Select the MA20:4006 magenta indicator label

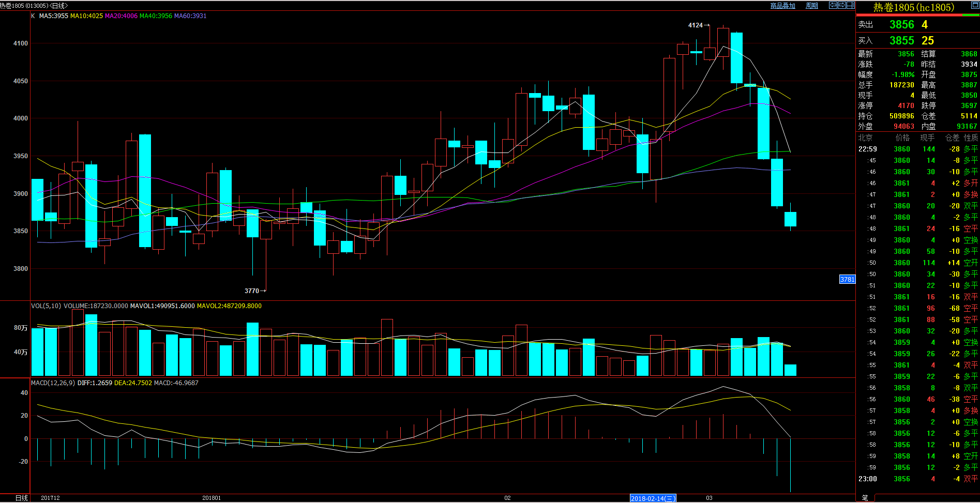(x=121, y=16)
